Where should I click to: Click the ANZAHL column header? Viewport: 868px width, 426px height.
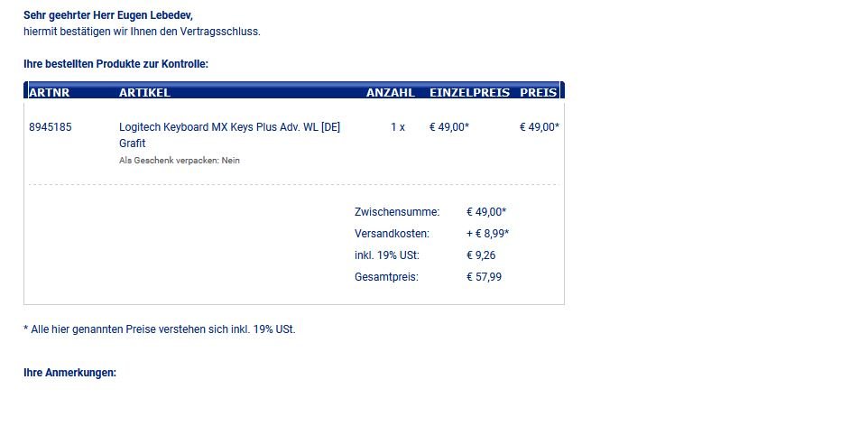point(390,92)
